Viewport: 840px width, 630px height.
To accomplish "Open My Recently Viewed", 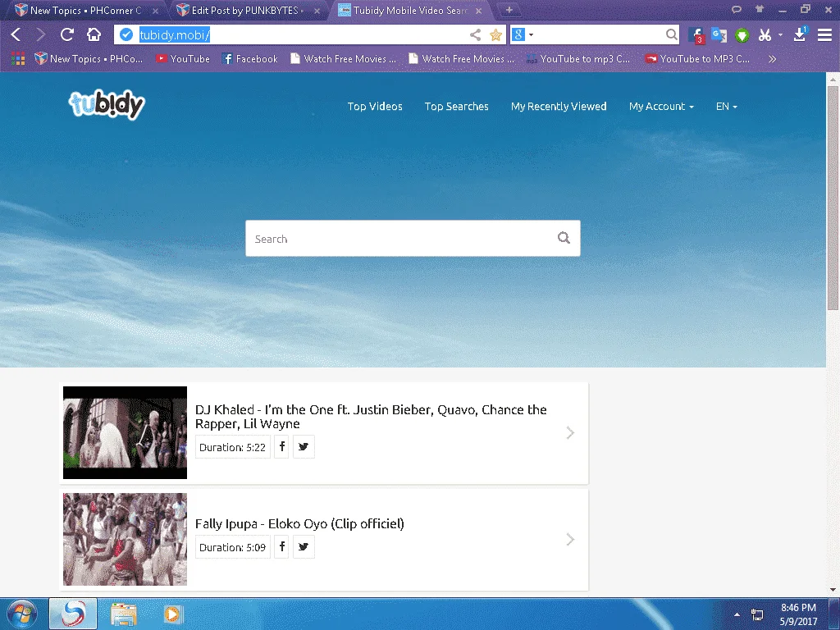I will coord(559,106).
